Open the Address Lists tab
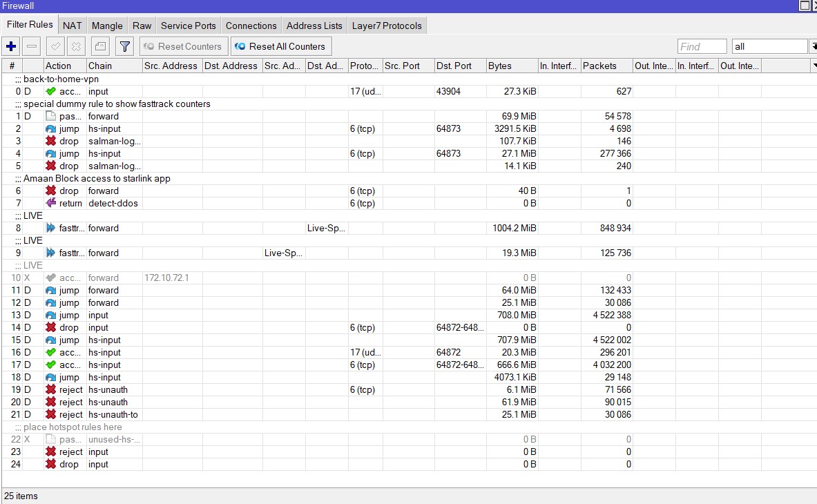Image resolution: width=817 pixels, height=504 pixels. pos(314,26)
